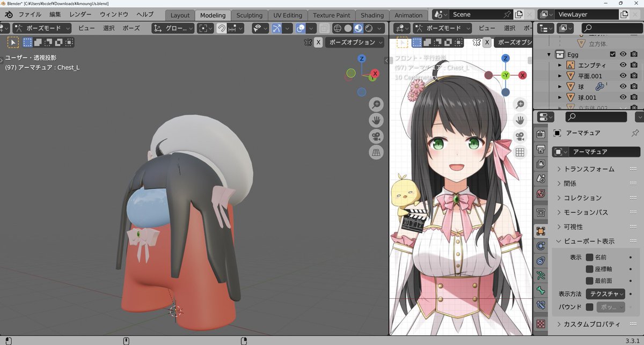
Task: Open the ヘルプ menu
Action: (x=145, y=15)
